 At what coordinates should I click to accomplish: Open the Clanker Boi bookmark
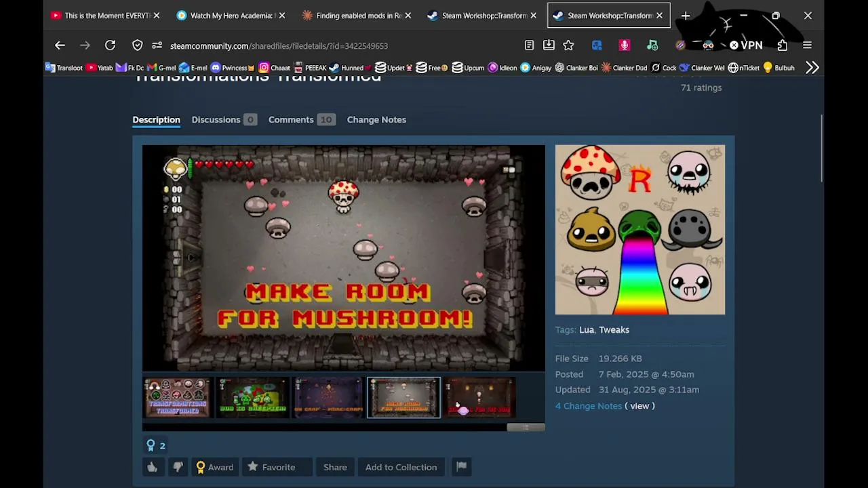576,68
